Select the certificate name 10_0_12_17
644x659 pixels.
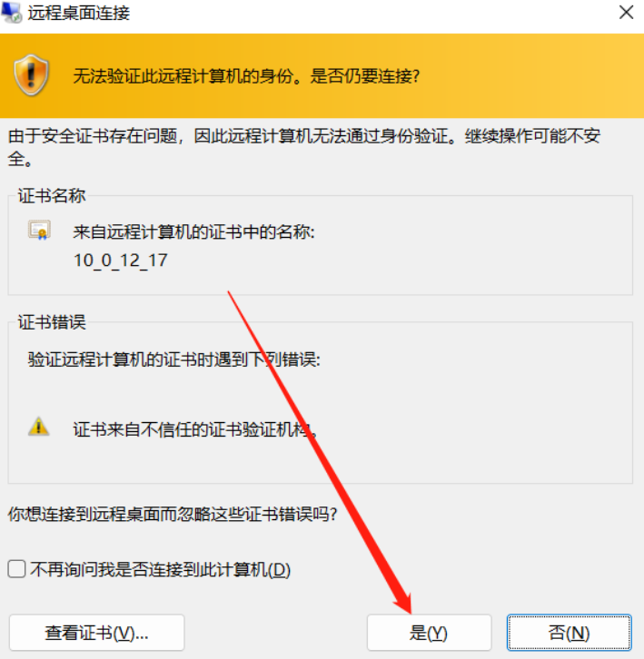121,261
